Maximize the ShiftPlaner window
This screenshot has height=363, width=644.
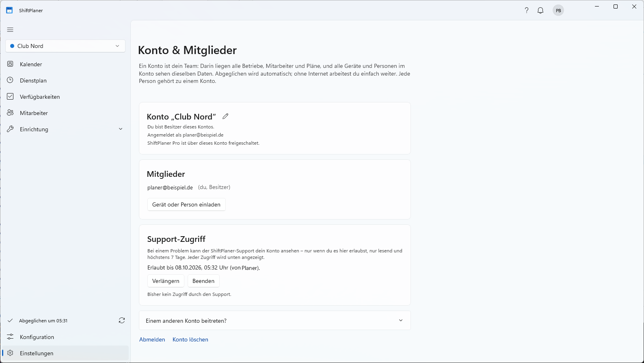pos(616,7)
